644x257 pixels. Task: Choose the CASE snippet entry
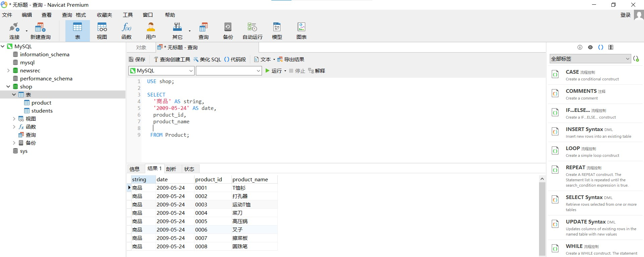click(x=595, y=75)
